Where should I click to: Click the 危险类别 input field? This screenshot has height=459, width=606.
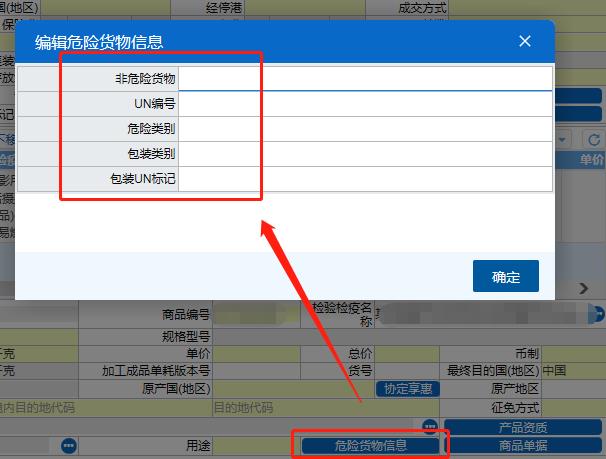point(365,129)
